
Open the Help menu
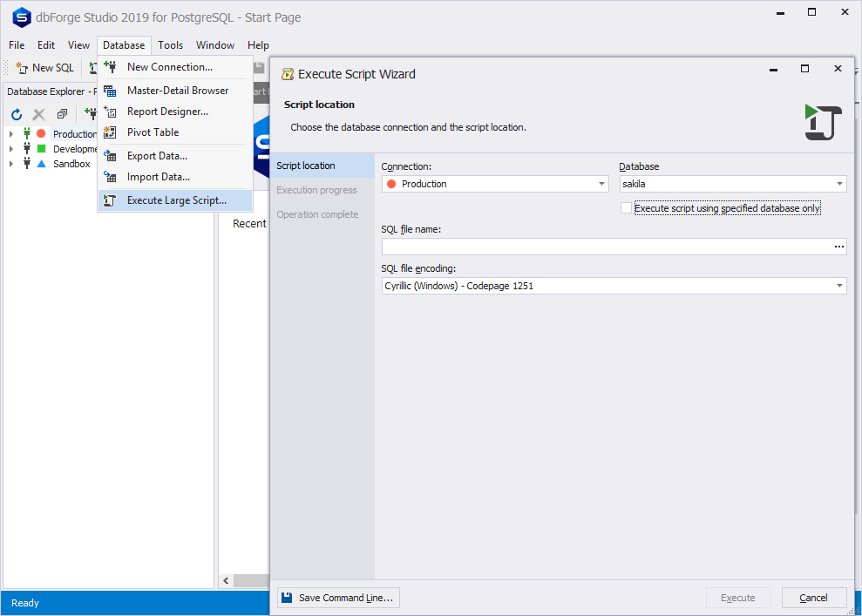click(258, 45)
